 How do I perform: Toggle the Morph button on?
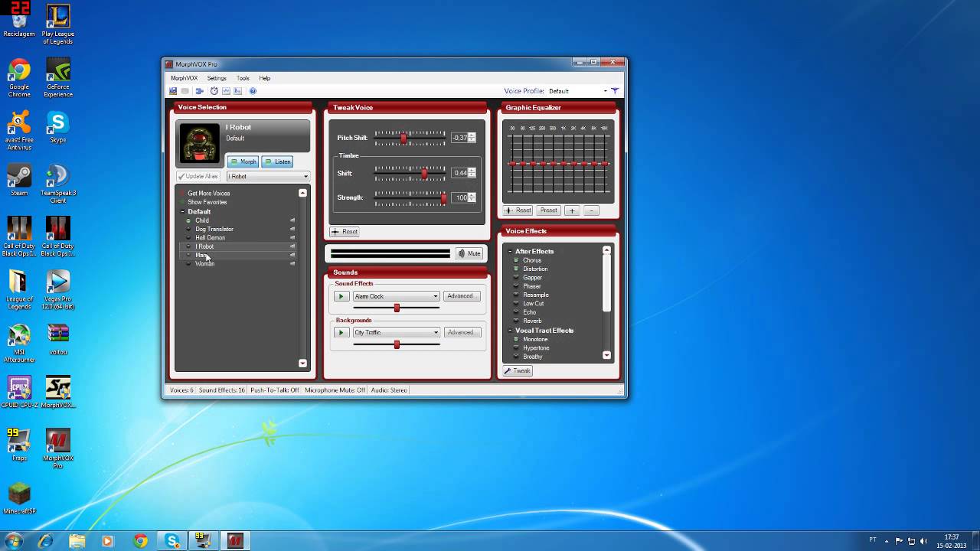pos(243,161)
